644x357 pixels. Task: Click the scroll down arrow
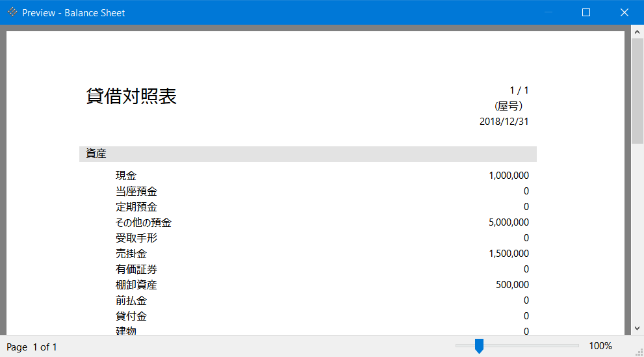(x=637, y=329)
